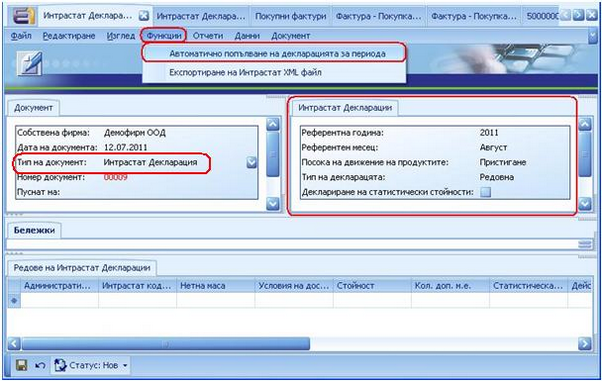
Task: Select the Редове на Интрастат Декларации tab
Action: click(x=82, y=268)
